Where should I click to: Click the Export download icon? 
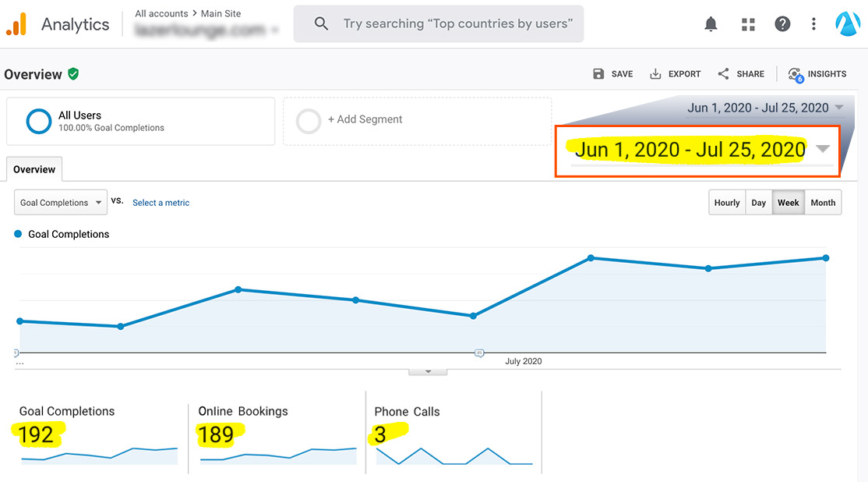click(656, 73)
